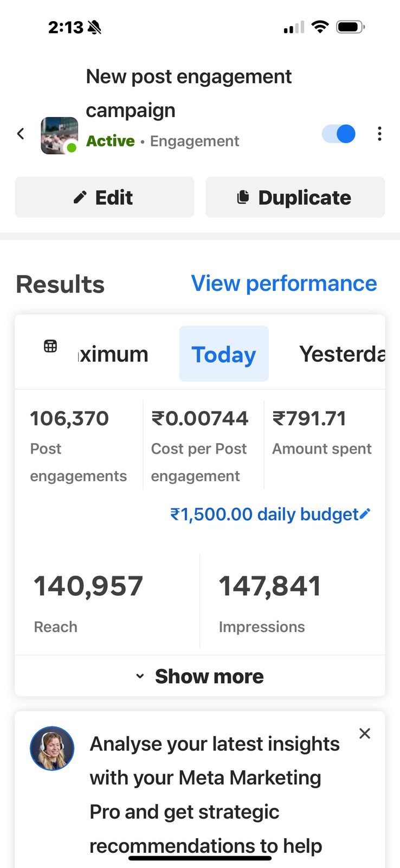Image resolution: width=400 pixels, height=868 pixels.
Task: Click the Edit button
Action: [x=105, y=197]
